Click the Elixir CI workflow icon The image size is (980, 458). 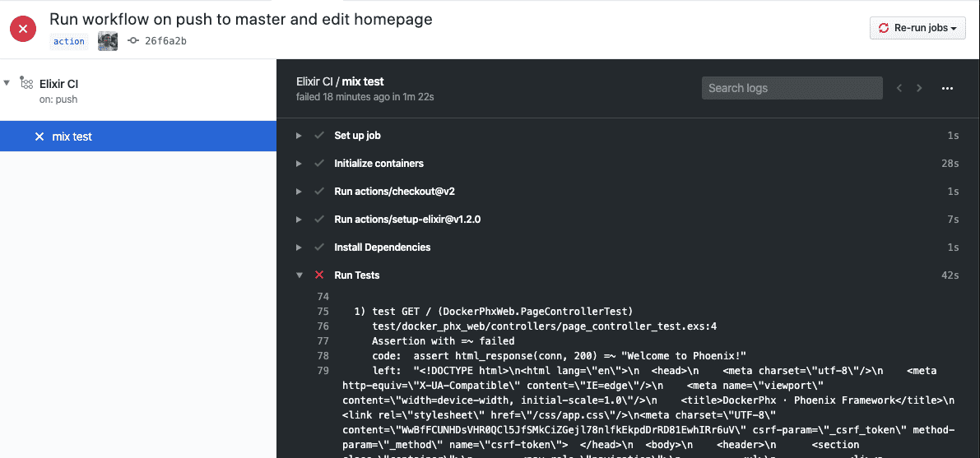(26, 83)
